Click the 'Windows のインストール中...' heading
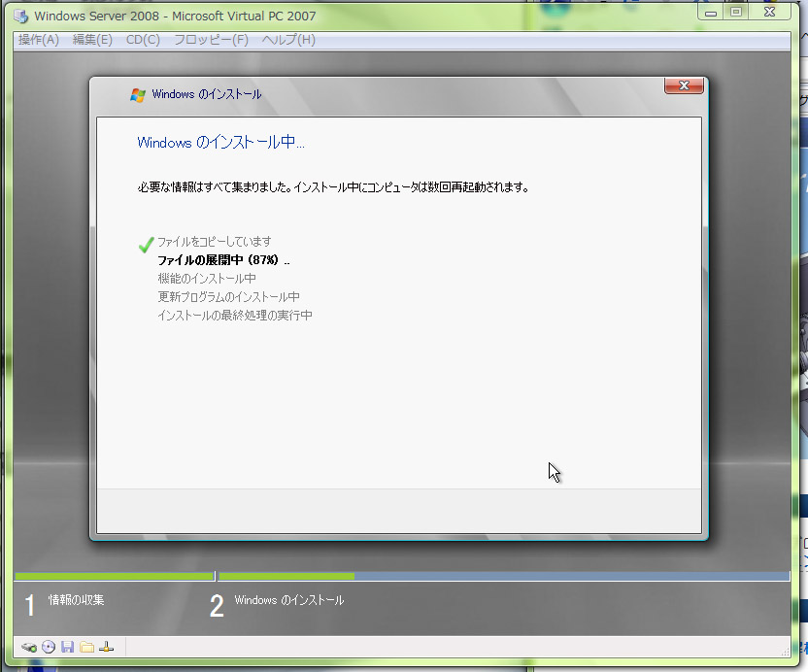Screen dimensions: 808x672 click(221, 142)
